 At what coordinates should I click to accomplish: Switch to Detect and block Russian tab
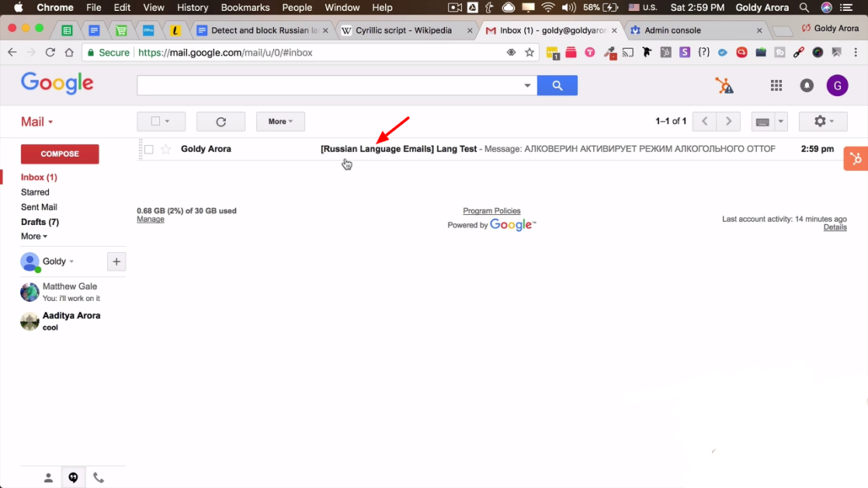[264, 30]
